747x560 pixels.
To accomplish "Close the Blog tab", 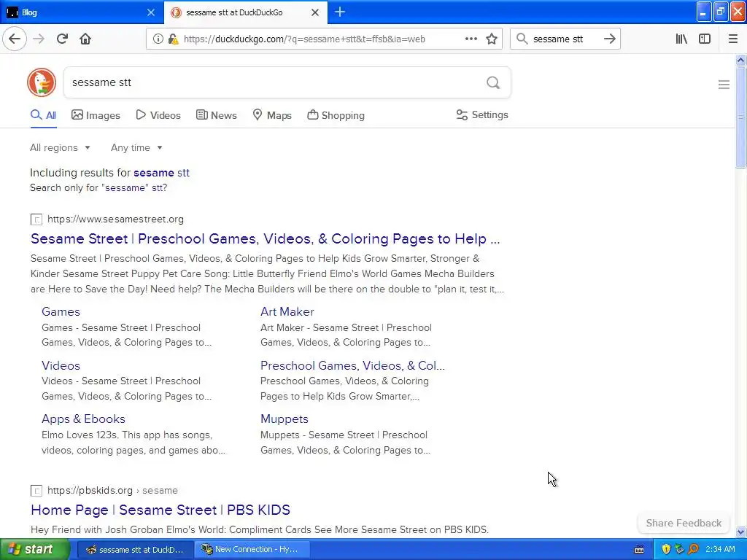I will coord(150,12).
